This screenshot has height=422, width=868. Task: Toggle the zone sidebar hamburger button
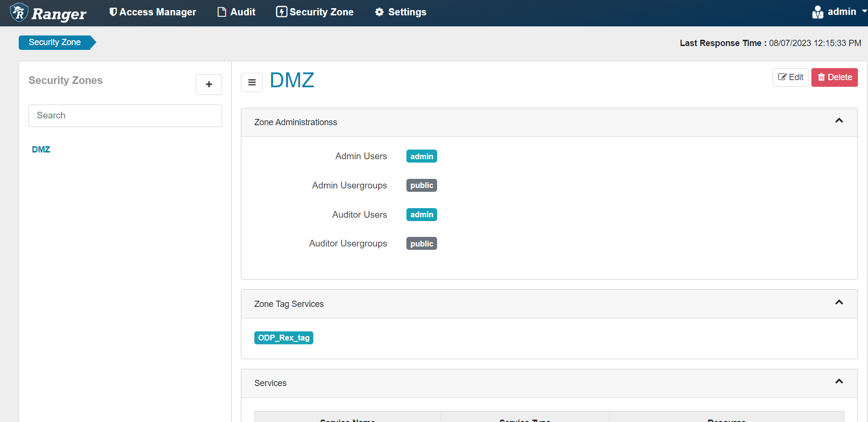(252, 82)
